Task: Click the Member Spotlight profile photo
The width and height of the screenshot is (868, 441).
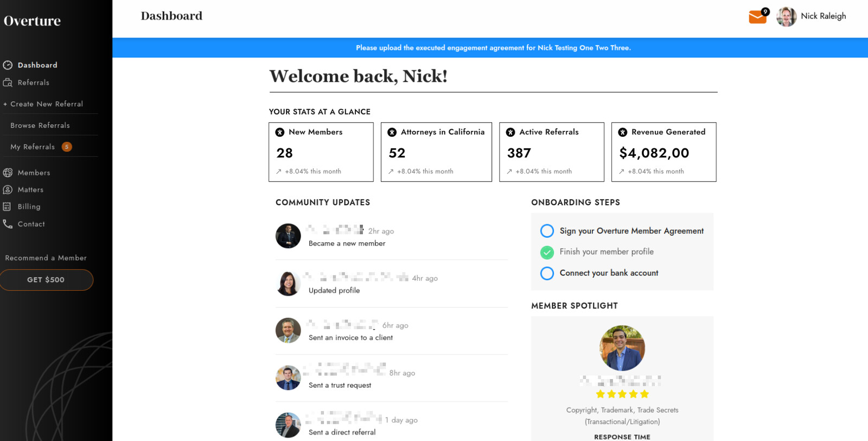Action: click(x=622, y=348)
